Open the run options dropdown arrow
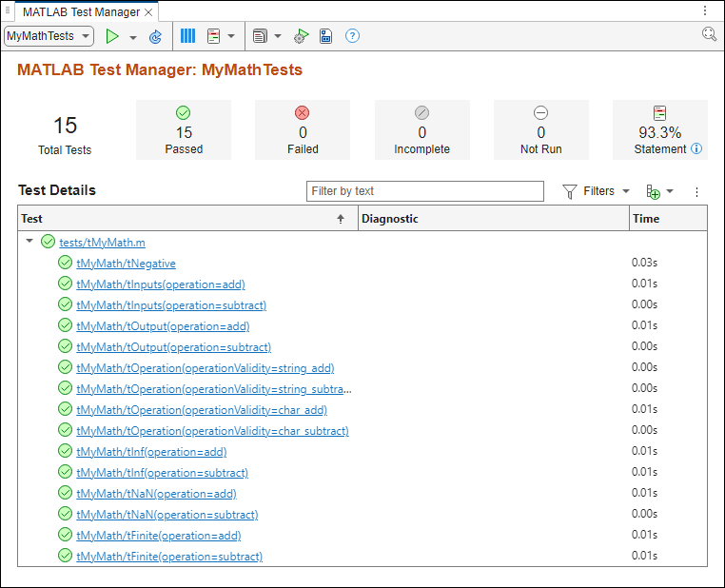This screenshot has height=588, width=725. click(x=133, y=37)
